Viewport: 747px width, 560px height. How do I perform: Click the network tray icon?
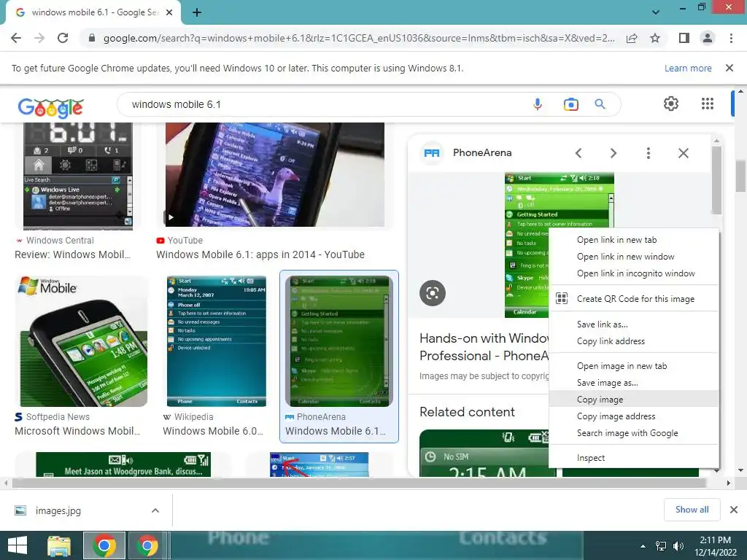(661, 546)
